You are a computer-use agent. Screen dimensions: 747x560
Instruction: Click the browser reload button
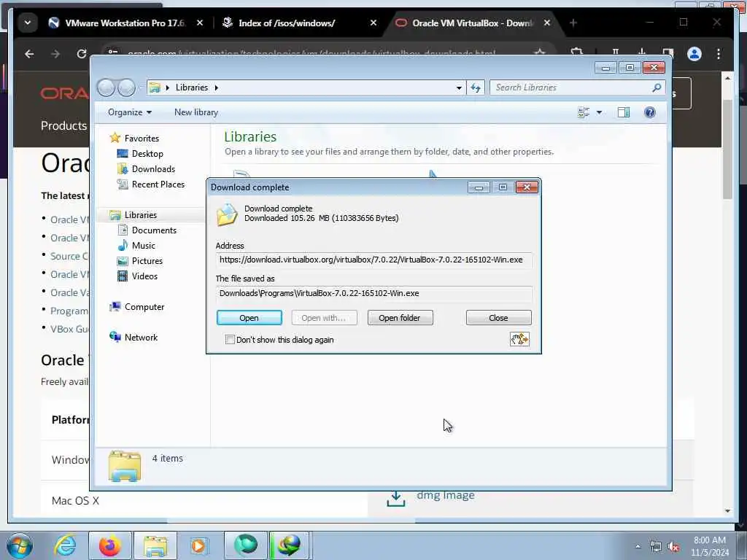click(x=82, y=54)
